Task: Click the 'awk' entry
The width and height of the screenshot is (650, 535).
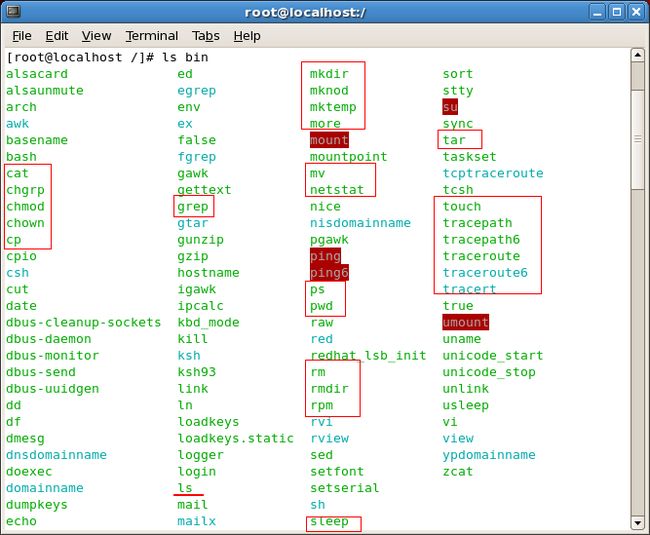Action: (17, 123)
